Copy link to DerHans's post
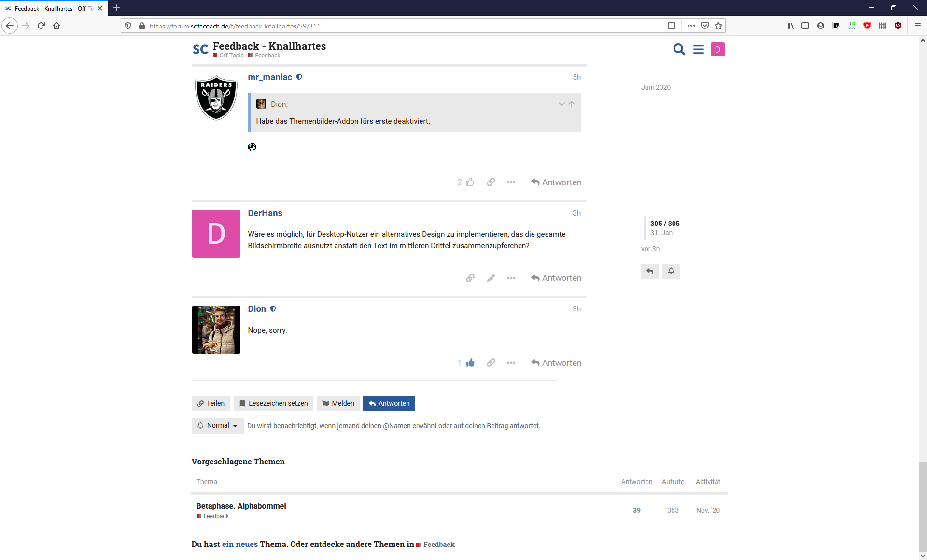This screenshot has width=927, height=560. coord(470,278)
